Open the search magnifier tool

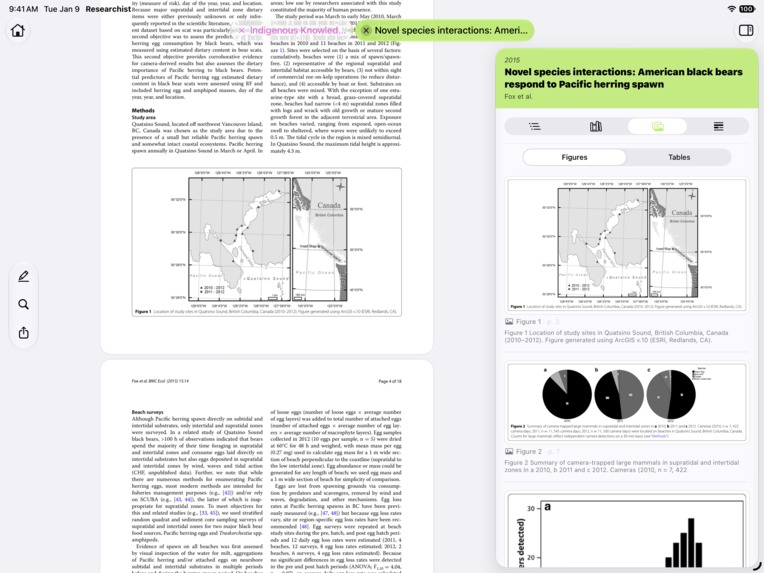click(23, 305)
